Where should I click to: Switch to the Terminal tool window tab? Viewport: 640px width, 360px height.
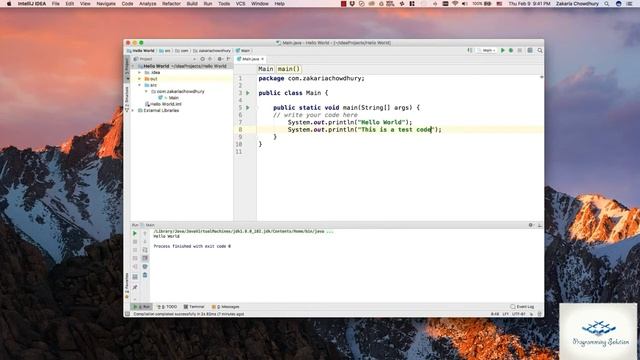(x=194, y=307)
